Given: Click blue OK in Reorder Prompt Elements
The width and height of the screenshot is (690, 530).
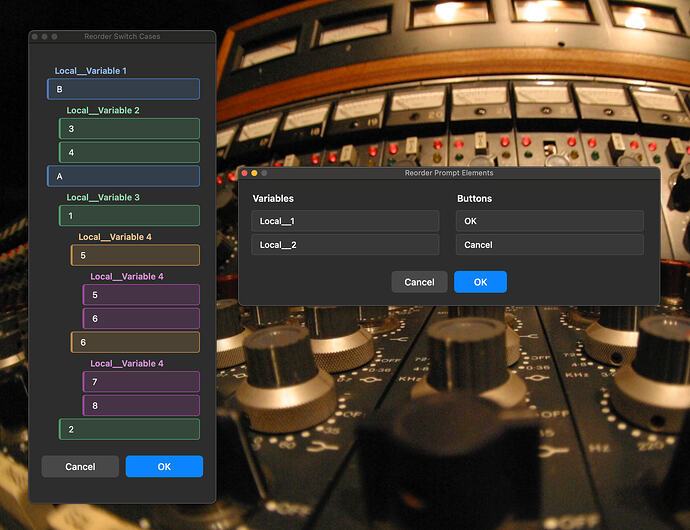Looking at the screenshot, I should tap(481, 282).
